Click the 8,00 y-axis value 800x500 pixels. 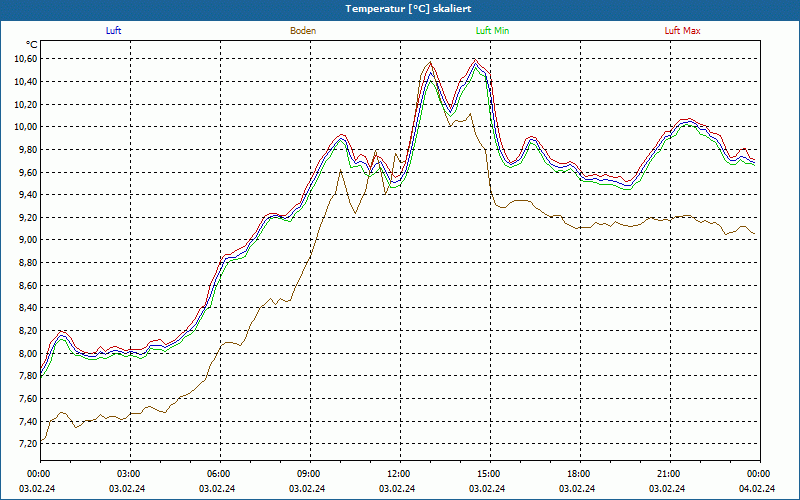click(28, 353)
